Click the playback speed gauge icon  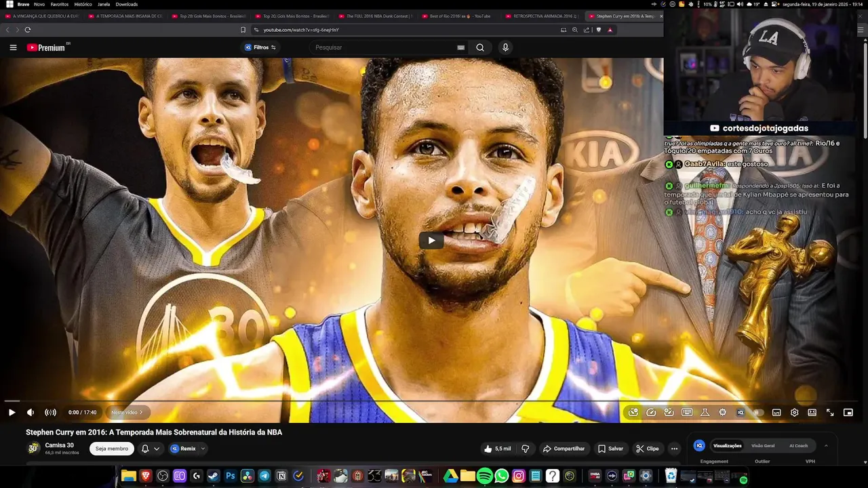pyautogui.click(x=651, y=412)
